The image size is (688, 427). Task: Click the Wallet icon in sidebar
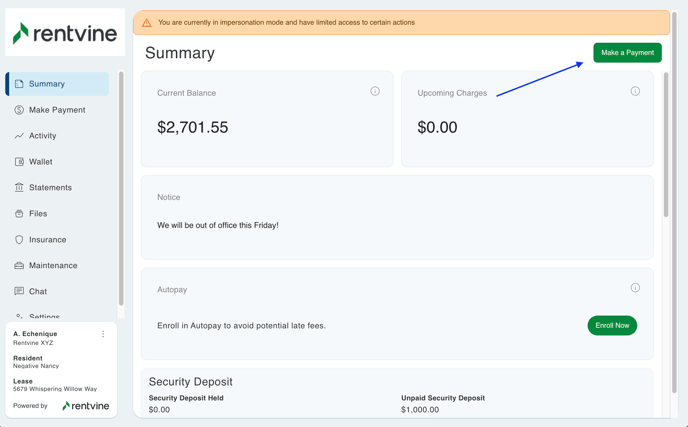[19, 162]
